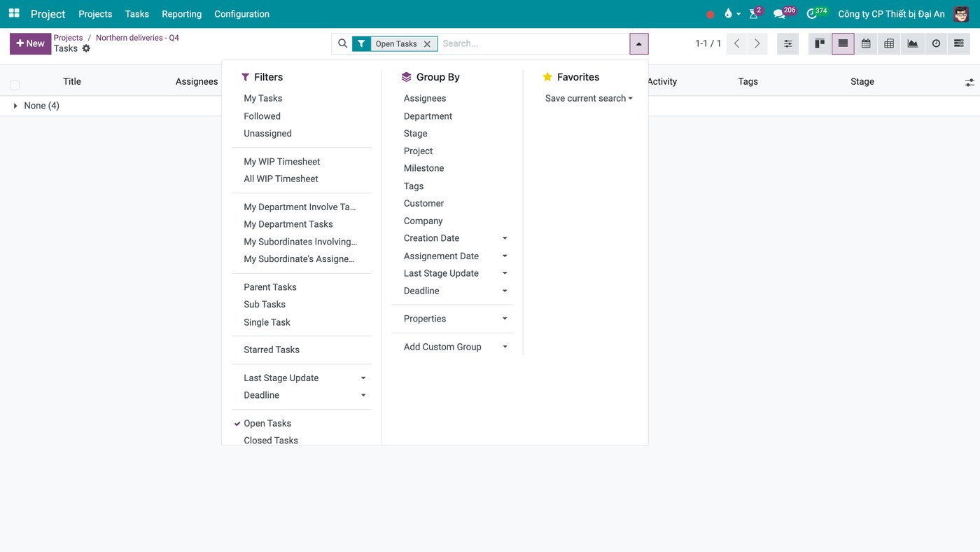Open the sliders settings button beside the pager
The width and height of the screenshot is (980, 552).
(787, 43)
